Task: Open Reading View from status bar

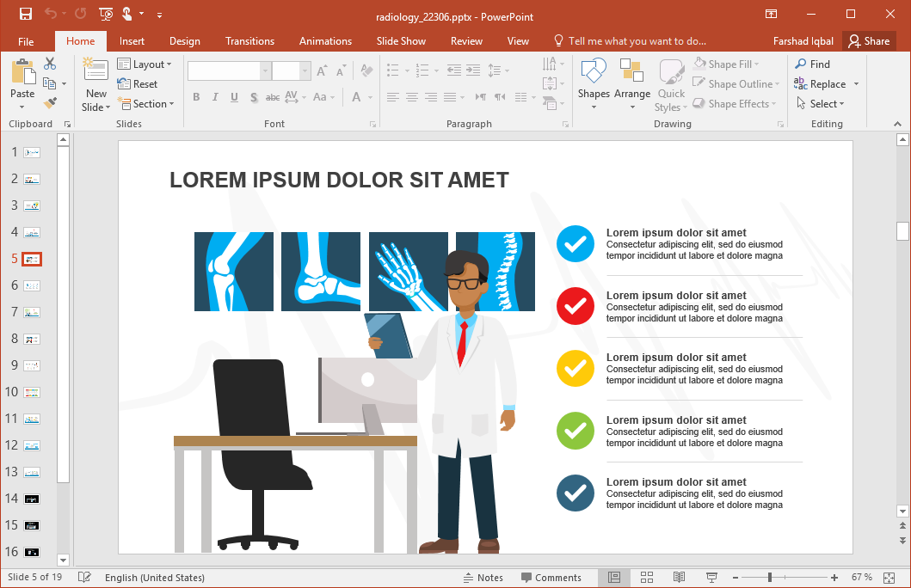Action: point(679,577)
